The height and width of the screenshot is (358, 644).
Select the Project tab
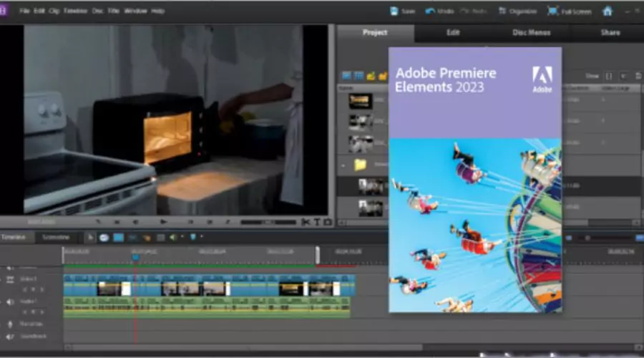[375, 32]
